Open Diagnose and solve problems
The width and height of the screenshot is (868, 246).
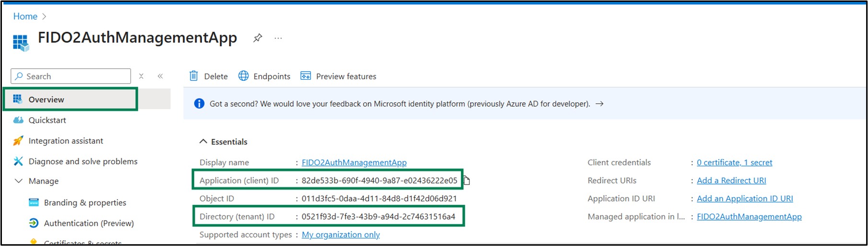pyautogui.click(x=83, y=161)
